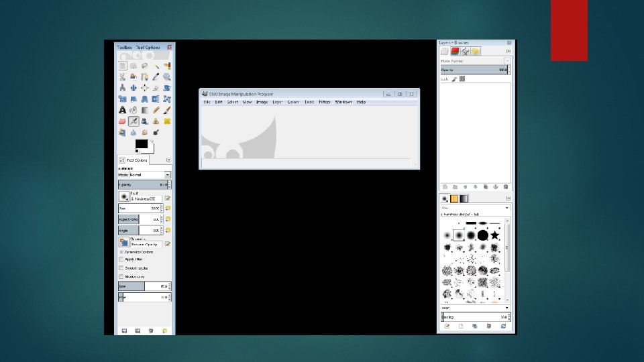Select the Ink tool
644x362 pixels.
[145, 121]
